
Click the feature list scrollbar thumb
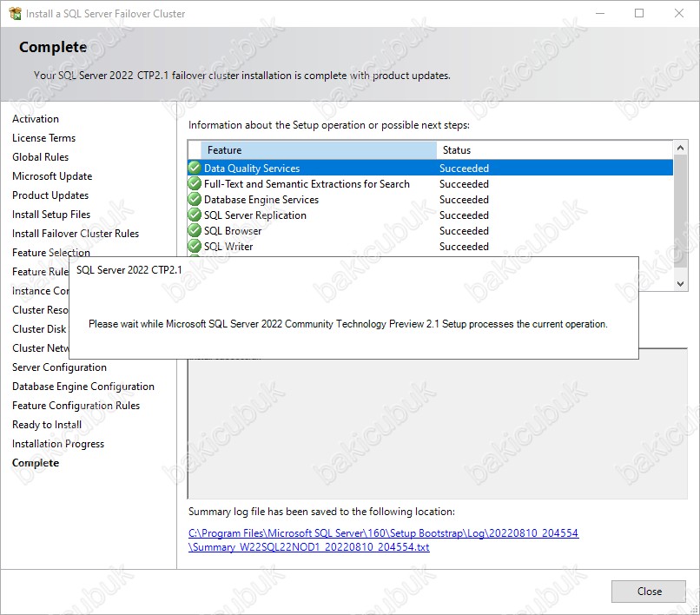pyautogui.click(x=680, y=211)
